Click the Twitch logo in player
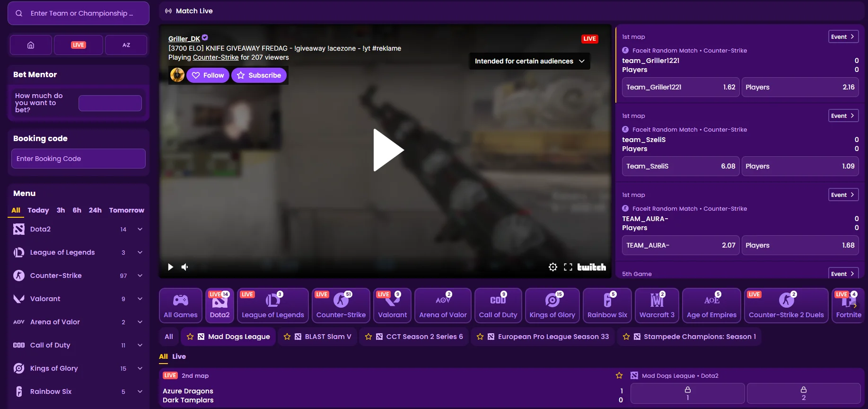This screenshot has height=409, width=868. (x=592, y=267)
